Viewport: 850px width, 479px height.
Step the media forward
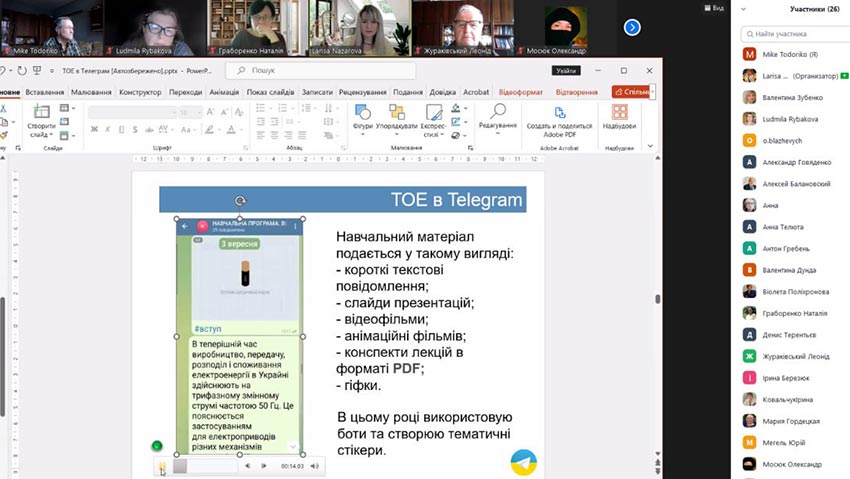(x=264, y=466)
